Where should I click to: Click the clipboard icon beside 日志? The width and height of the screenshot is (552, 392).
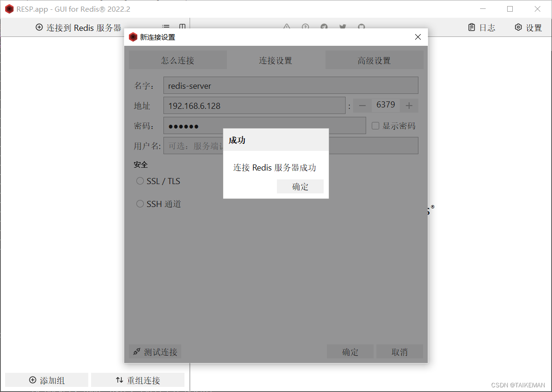[x=472, y=27]
